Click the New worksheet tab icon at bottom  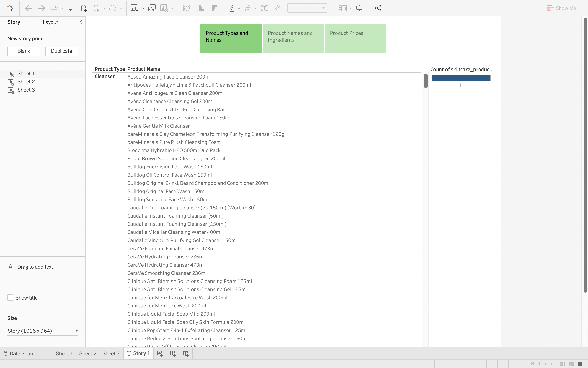pyautogui.click(x=160, y=354)
